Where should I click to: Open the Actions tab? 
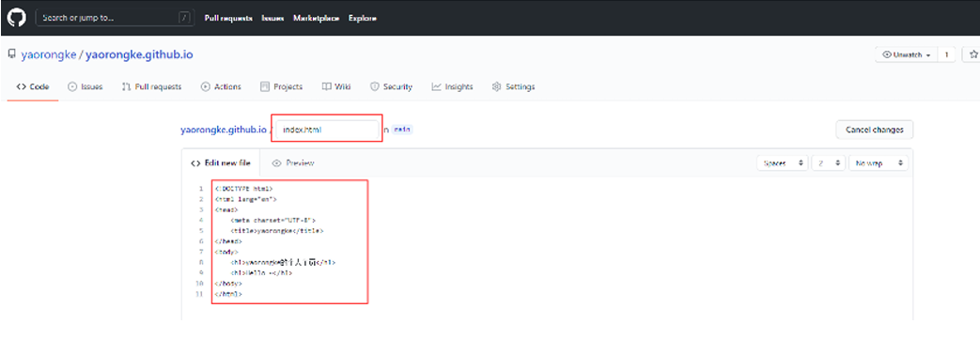click(x=221, y=86)
